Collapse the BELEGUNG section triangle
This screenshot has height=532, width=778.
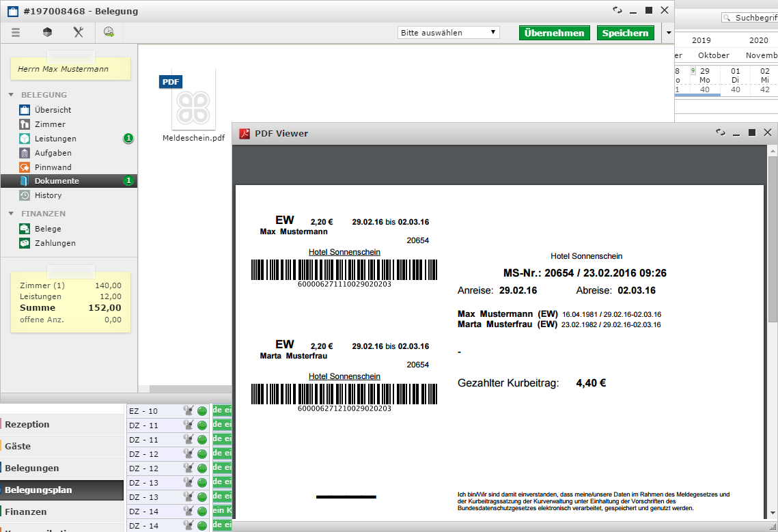pos(11,94)
